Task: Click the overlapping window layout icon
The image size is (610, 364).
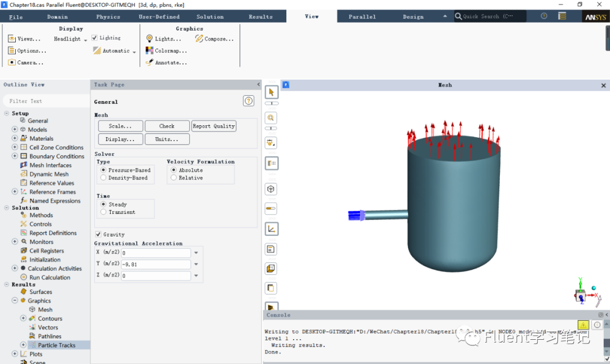Action: click(271, 288)
